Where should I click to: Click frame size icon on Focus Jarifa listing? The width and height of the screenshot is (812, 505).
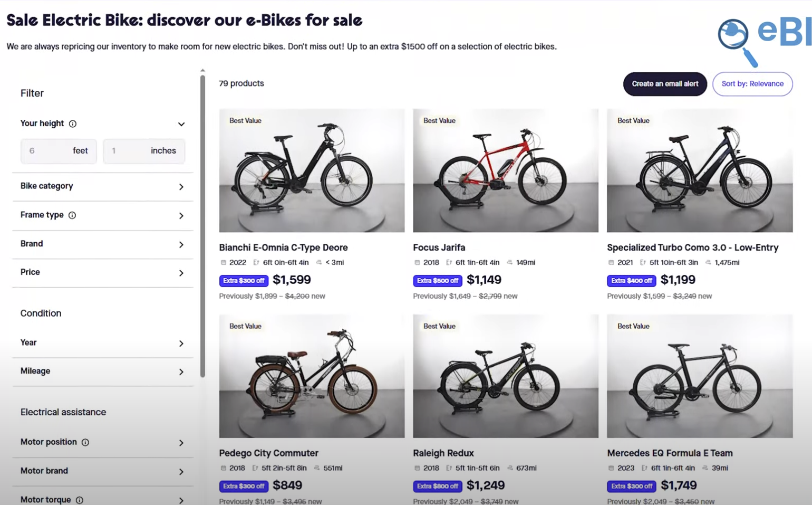point(449,262)
